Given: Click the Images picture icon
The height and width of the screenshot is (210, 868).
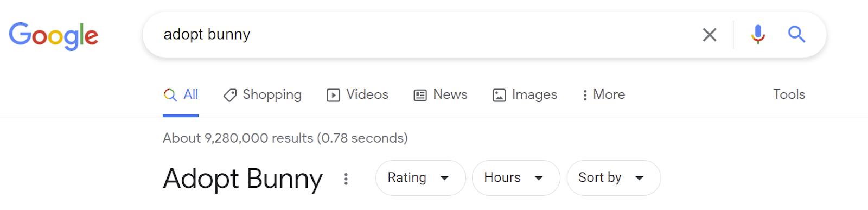Looking at the screenshot, I should 499,95.
